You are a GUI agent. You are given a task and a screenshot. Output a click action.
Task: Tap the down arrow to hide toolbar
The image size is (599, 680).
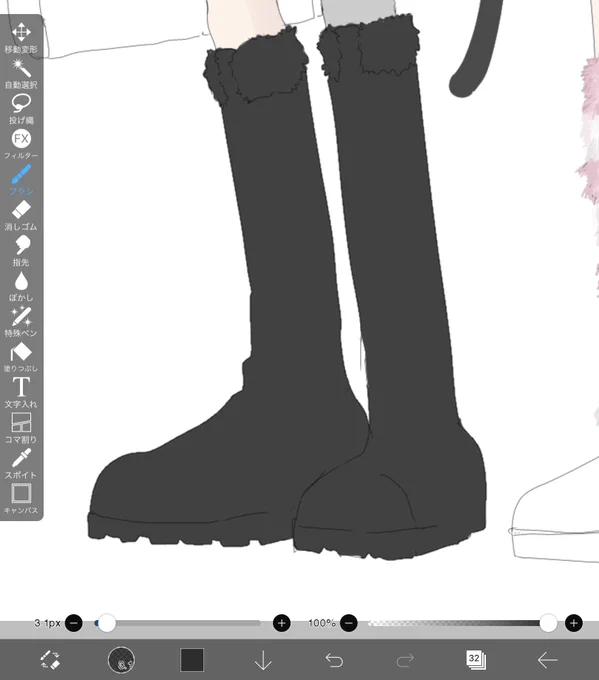(x=263, y=660)
